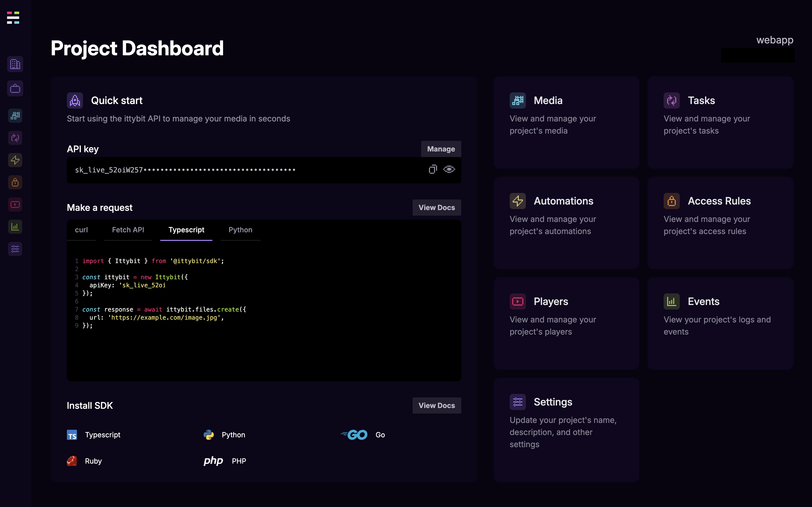Open the ittybit logo menu

point(13,18)
